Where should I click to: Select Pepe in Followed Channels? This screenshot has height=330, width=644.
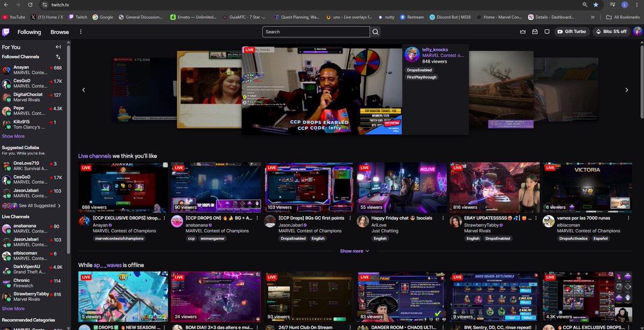[33, 111]
